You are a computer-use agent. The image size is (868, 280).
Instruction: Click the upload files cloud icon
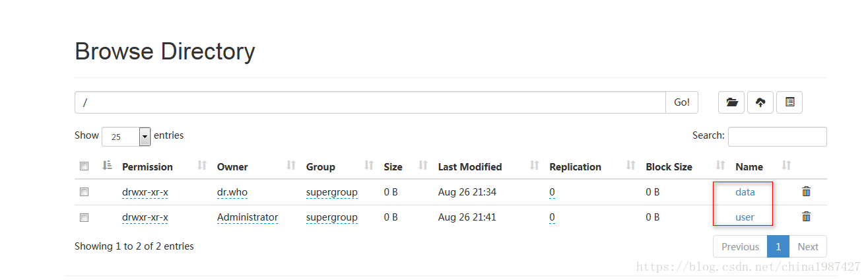click(x=760, y=102)
